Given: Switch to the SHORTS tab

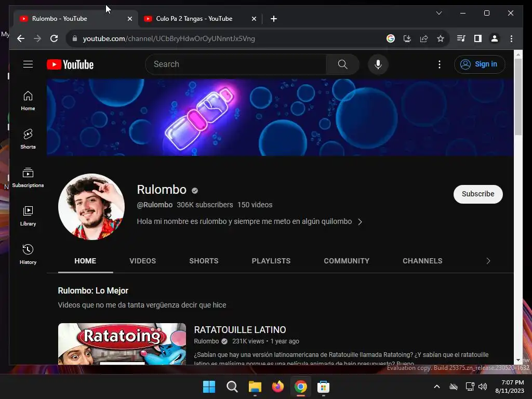Looking at the screenshot, I should pyautogui.click(x=204, y=261).
